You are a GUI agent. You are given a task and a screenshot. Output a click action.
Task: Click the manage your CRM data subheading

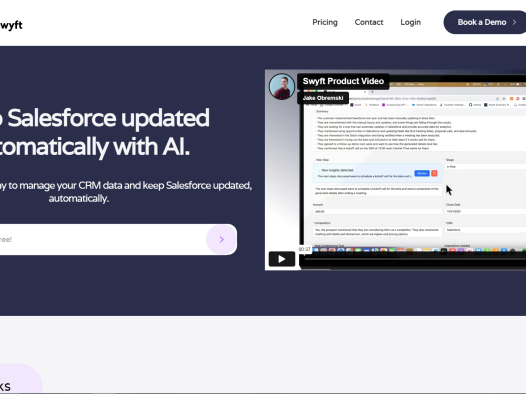point(126,192)
